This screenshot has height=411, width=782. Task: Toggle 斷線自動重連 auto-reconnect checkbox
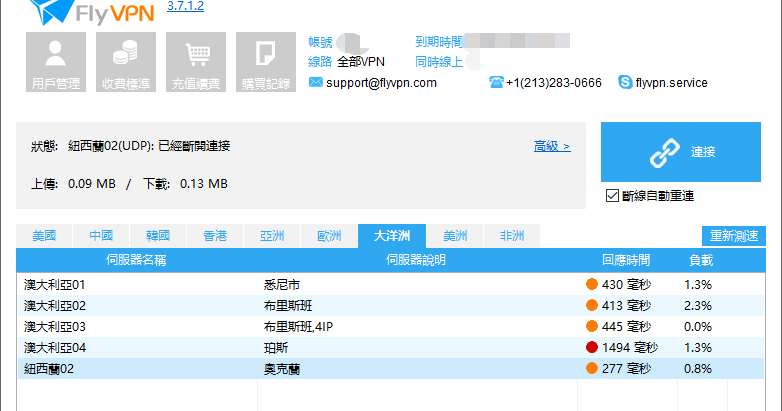point(612,196)
